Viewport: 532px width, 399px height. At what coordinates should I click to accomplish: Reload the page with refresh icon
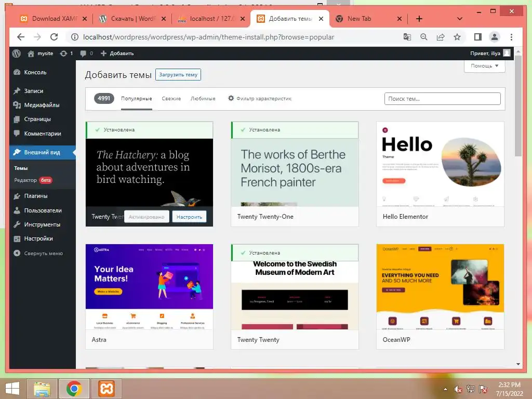tap(54, 37)
